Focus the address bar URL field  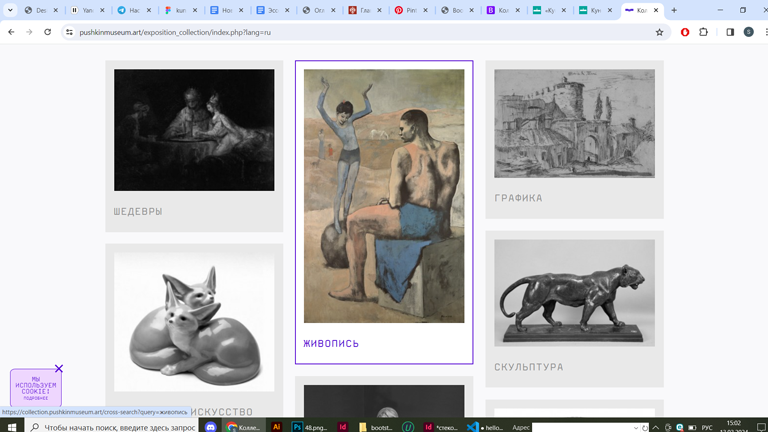click(x=362, y=32)
